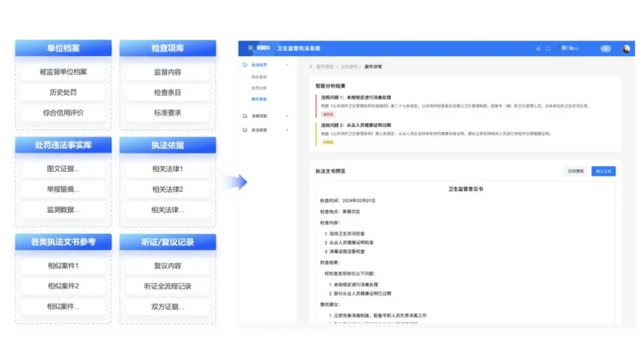Image resolution: width=644 pixels, height=359 pixels.
Task: Click the 卫生监督执法系统 title
Action: pyautogui.click(x=299, y=49)
